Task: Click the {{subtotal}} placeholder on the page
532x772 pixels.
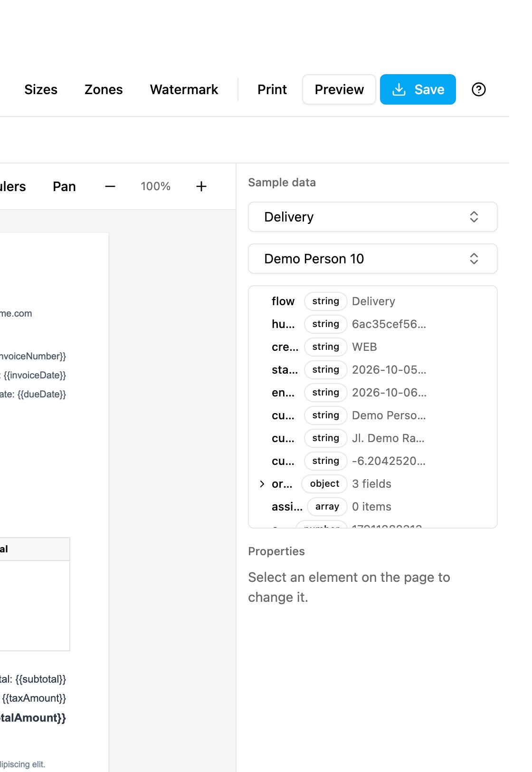Action: (41, 679)
